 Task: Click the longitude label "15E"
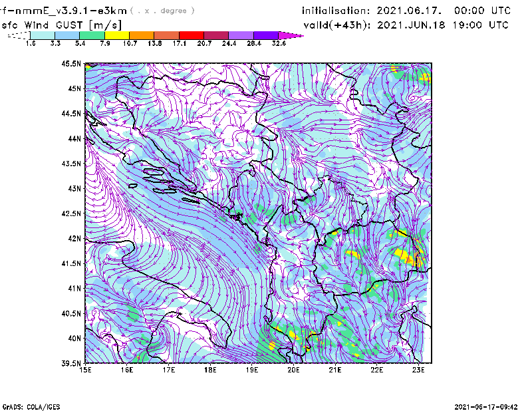click(x=85, y=370)
